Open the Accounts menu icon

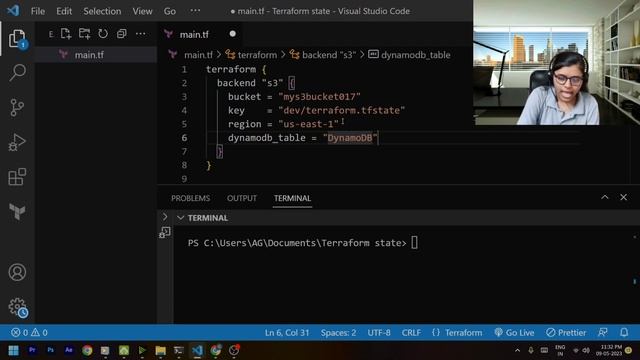click(x=17, y=272)
